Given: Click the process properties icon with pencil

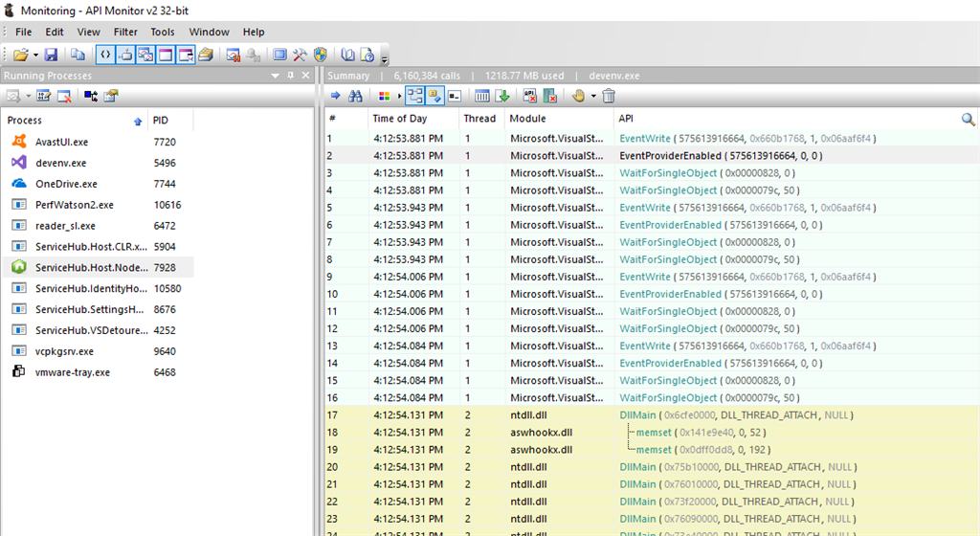Looking at the screenshot, I should (x=111, y=97).
